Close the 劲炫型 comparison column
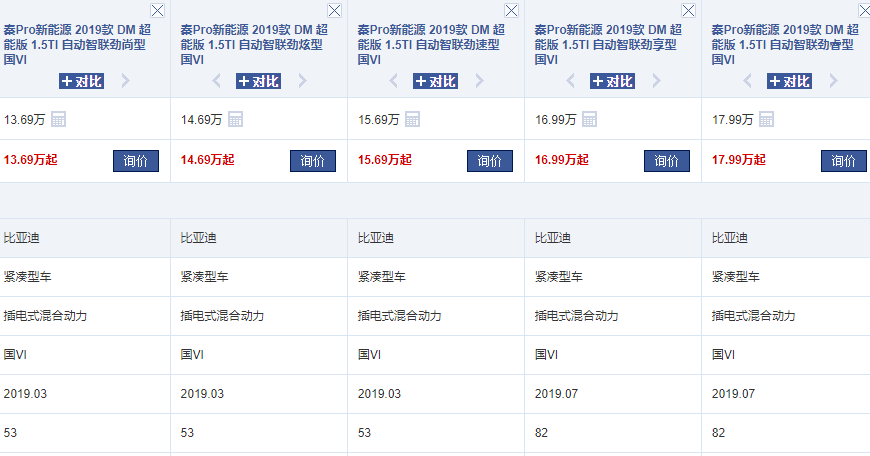The image size is (870, 456). click(x=335, y=10)
